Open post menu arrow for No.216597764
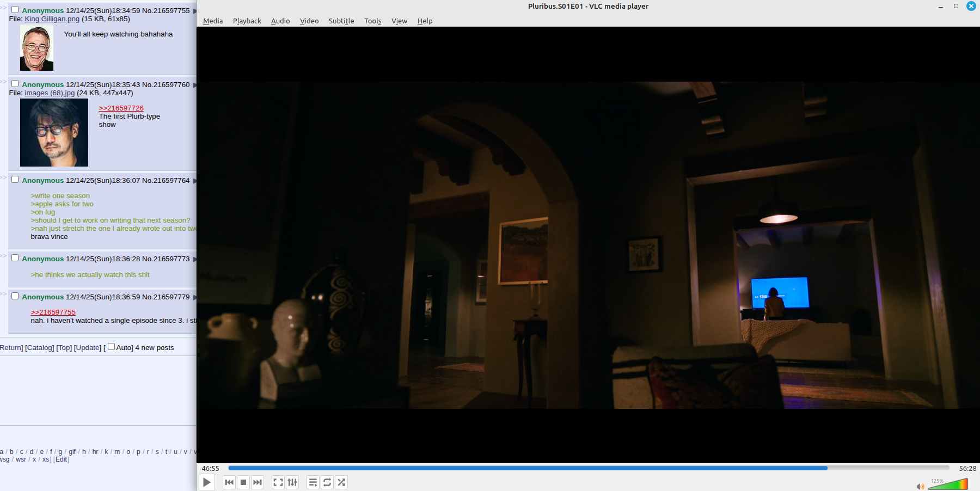The width and height of the screenshot is (980, 491). tap(194, 181)
